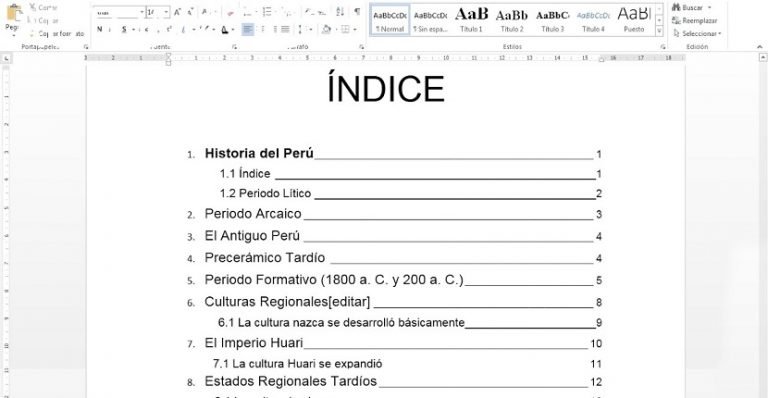Apply the Título 4 style
Viewport: 768px width, 398px height.
click(x=593, y=21)
